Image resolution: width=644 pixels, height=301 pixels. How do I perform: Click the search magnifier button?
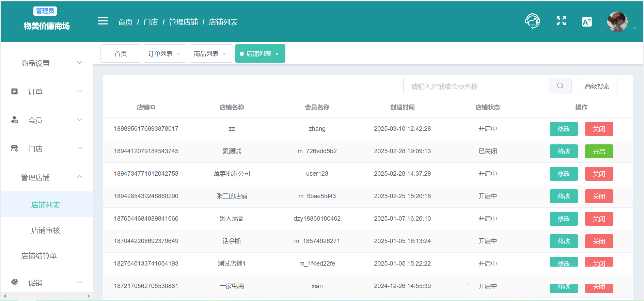560,86
